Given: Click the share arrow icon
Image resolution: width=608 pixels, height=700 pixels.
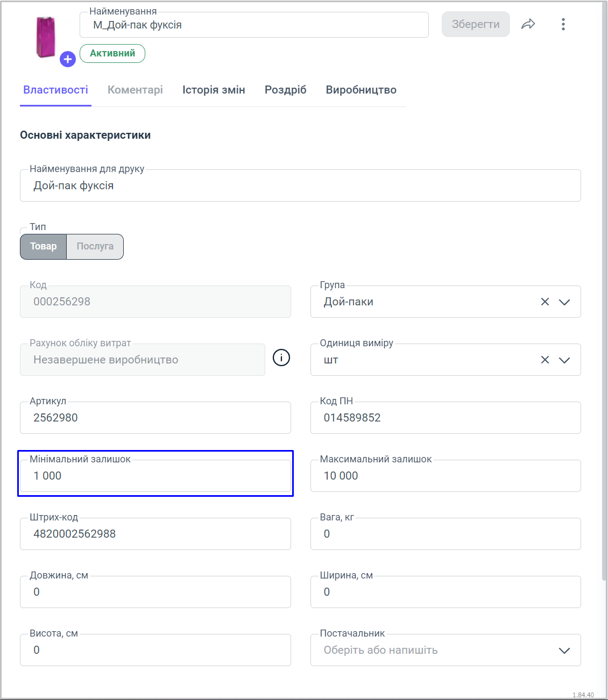Looking at the screenshot, I should pyautogui.click(x=528, y=24).
